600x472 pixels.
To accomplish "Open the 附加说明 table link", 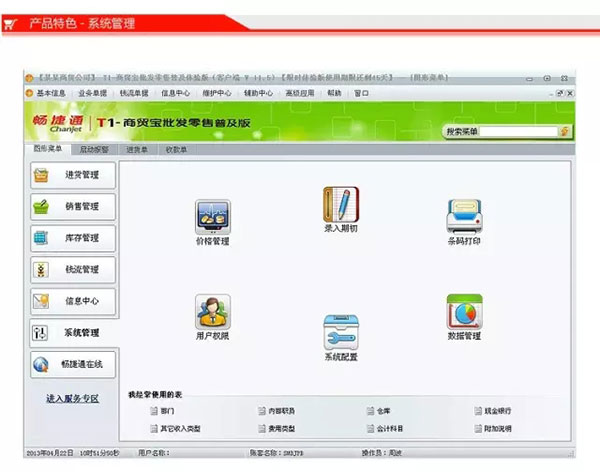I will click(x=498, y=428).
